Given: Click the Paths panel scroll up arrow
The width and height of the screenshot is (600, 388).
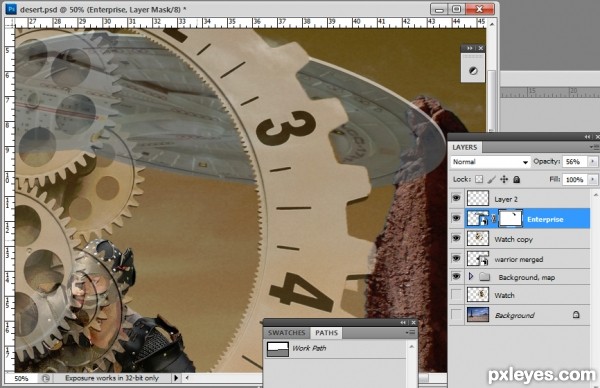Looking at the screenshot, I should (x=412, y=347).
